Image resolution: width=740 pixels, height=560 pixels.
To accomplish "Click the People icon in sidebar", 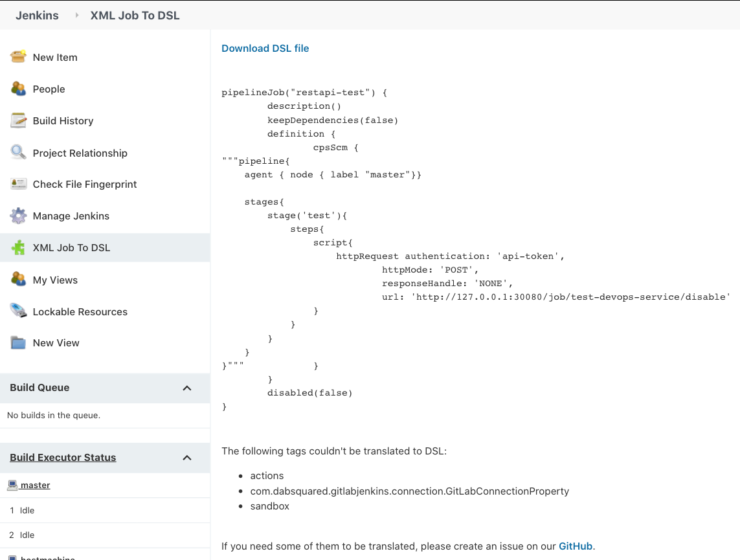I will [18, 89].
